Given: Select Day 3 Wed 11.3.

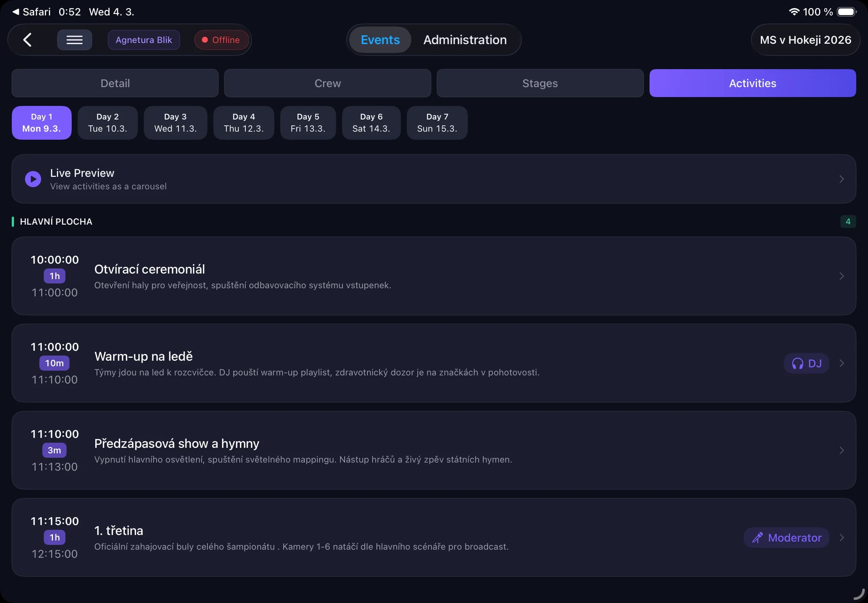Looking at the screenshot, I should [175, 122].
